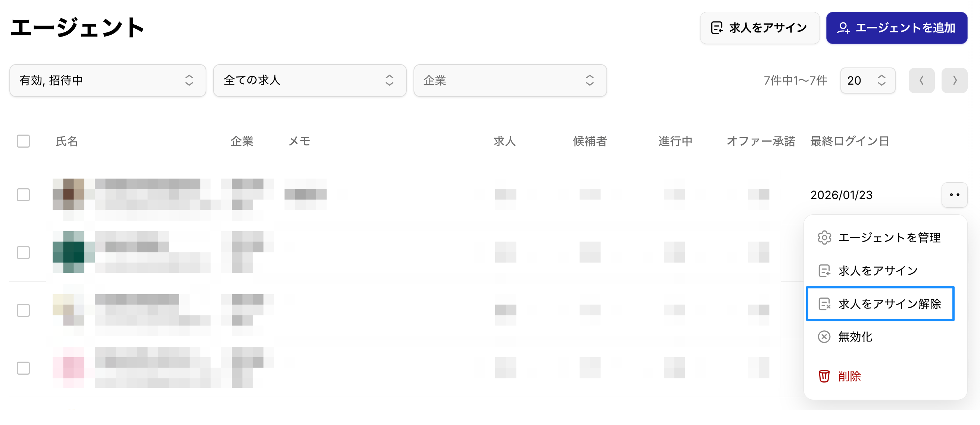Open the page size selector showing 20
The width and height of the screenshot is (980, 425).
pyautogui.click(x=867, y=81)
